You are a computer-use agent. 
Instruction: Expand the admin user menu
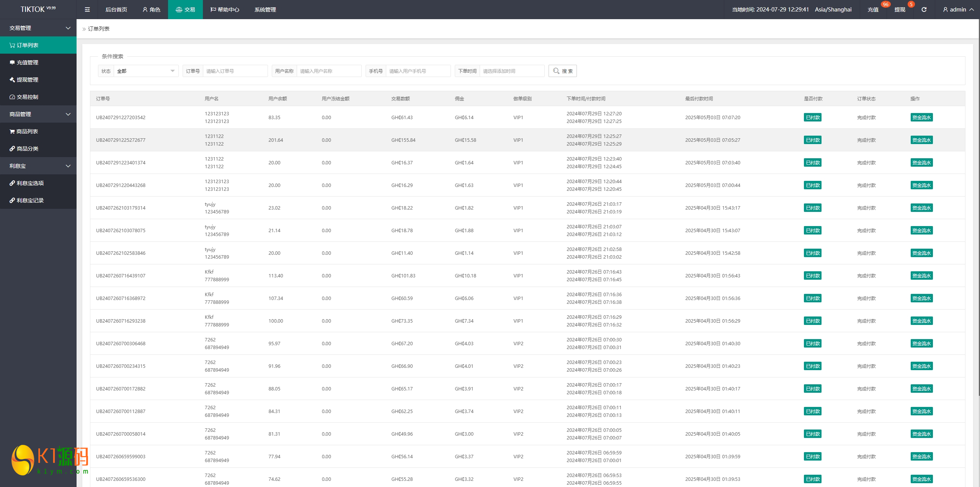click(958, 10)
